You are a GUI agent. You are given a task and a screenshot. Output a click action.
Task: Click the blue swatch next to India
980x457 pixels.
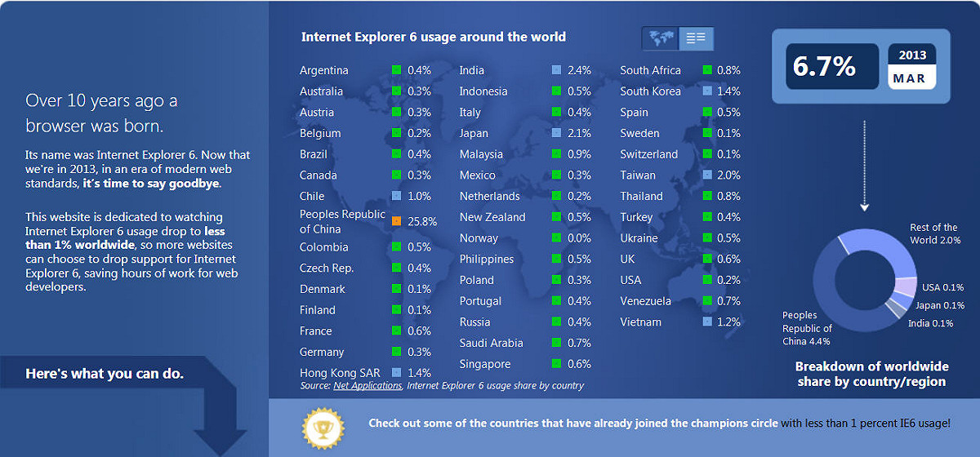coord(556,70)
